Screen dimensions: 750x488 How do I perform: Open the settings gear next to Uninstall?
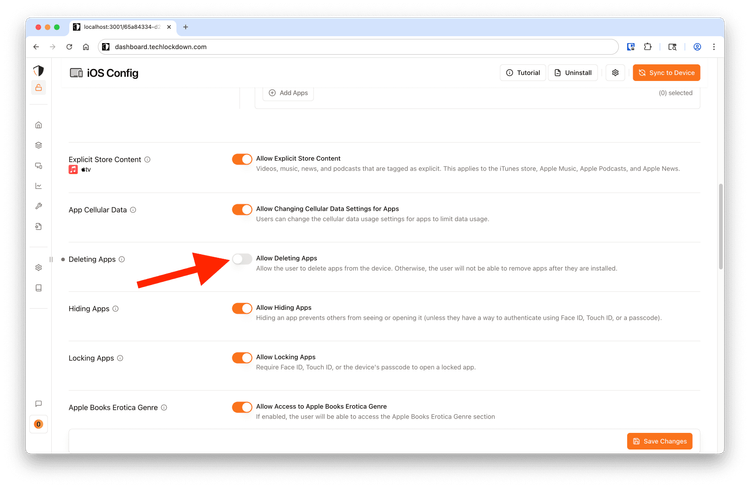pyautogui.click(x=615, y=73)
